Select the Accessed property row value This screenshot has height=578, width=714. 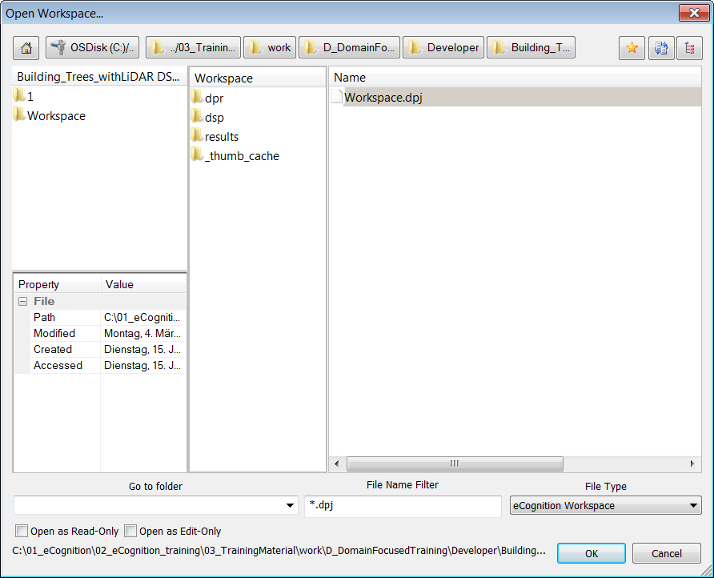pos(143,365)
